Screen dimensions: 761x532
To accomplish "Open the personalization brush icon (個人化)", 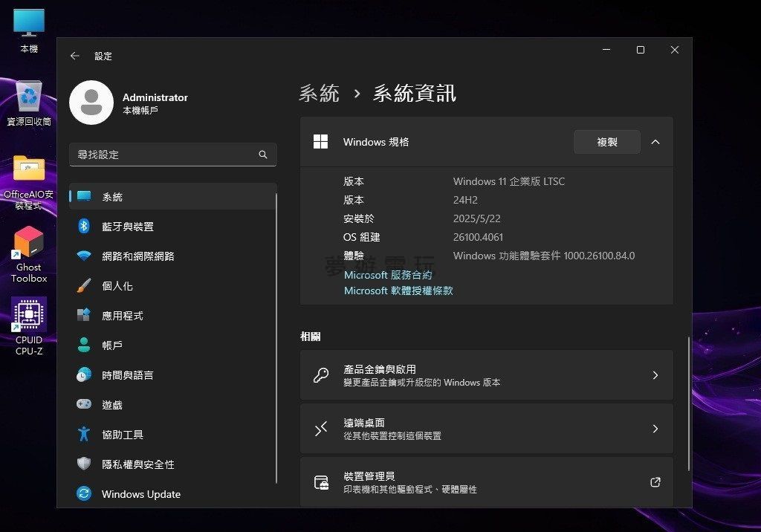I will [x=84, y=286].
